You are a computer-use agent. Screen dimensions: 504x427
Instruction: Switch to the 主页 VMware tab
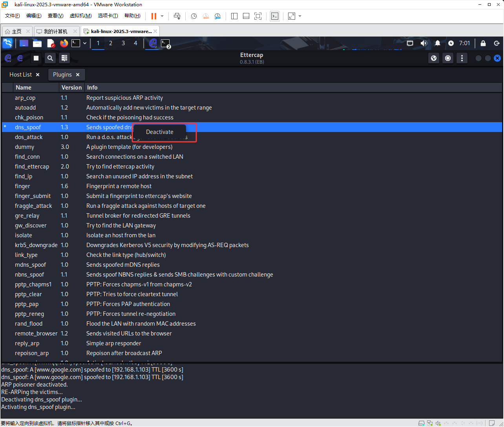17,31
